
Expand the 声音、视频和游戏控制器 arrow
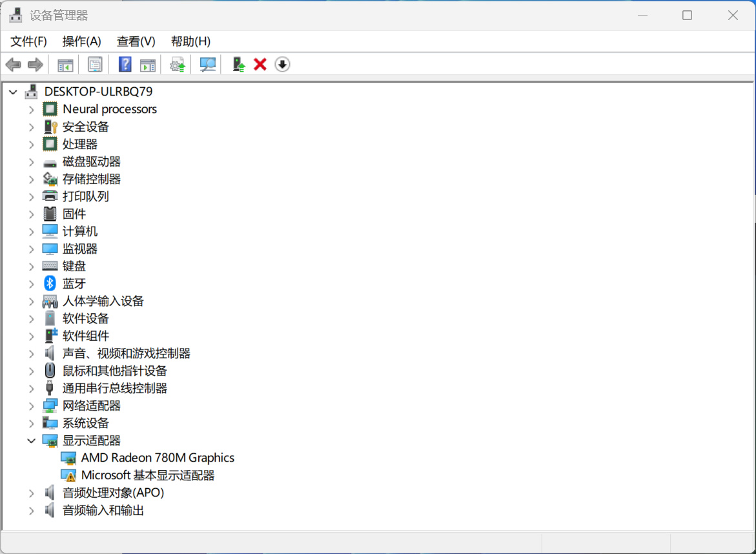coord(32,354)
